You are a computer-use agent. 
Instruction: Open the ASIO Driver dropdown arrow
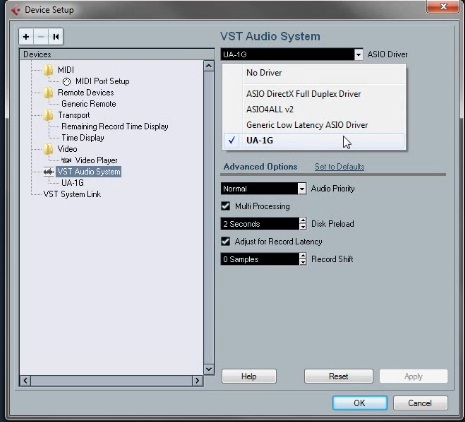coord(358,54)
